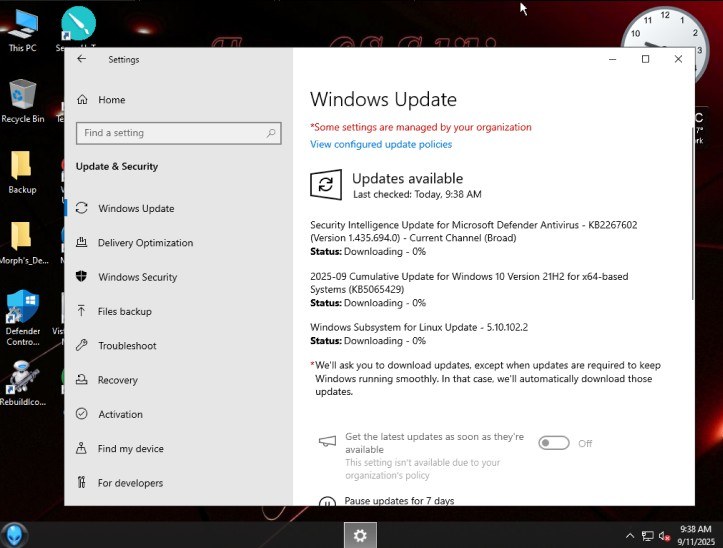Click the megaphone icon beside latest updates
This screenshot has height=548, width=723.
coord(327,441)
